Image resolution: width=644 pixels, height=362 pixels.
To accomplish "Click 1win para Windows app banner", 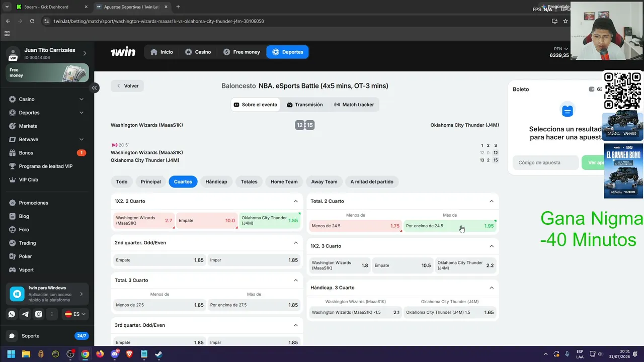I will (x=47, y=294).
